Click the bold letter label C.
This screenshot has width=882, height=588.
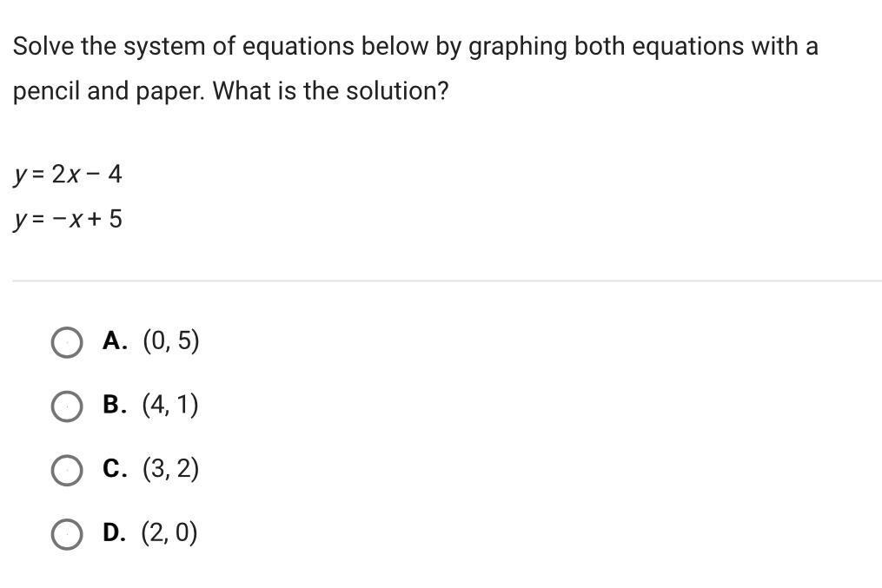click(x=115, y=468)
